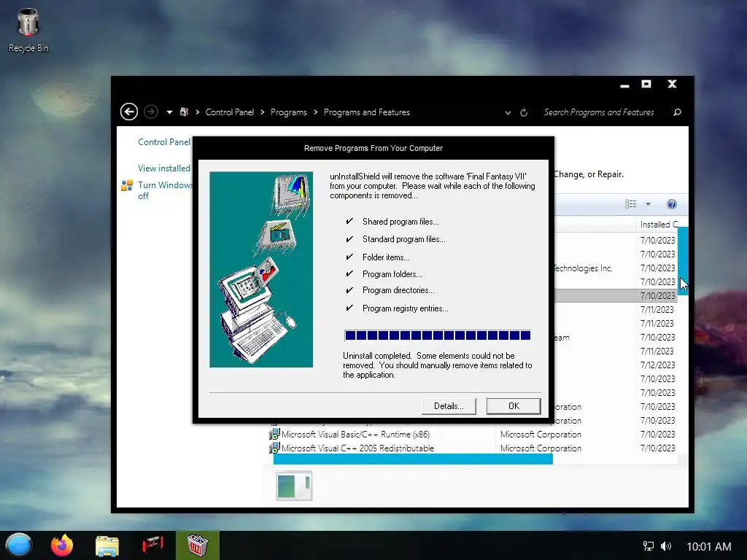Navigate to Control Panel breadcrumb
The height and width of the screenshot is (560, 747).
pyautogui.click(x=230, y=112)
